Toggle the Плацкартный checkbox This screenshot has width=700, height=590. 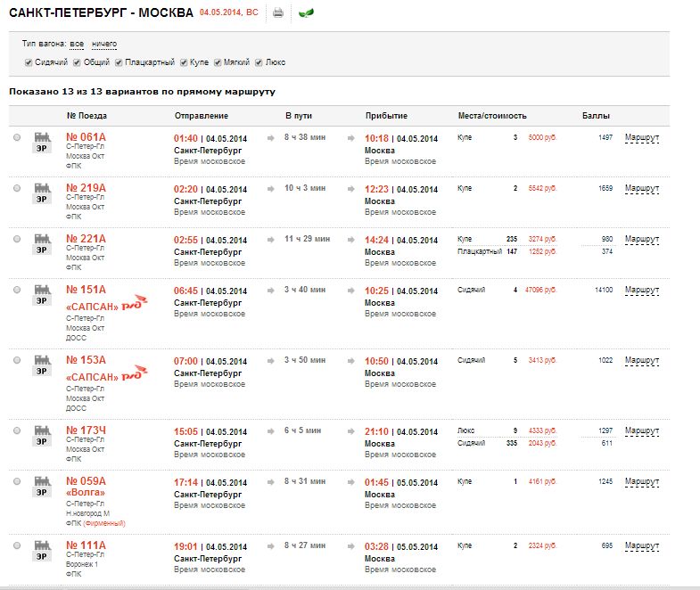[x=119, y=62]
